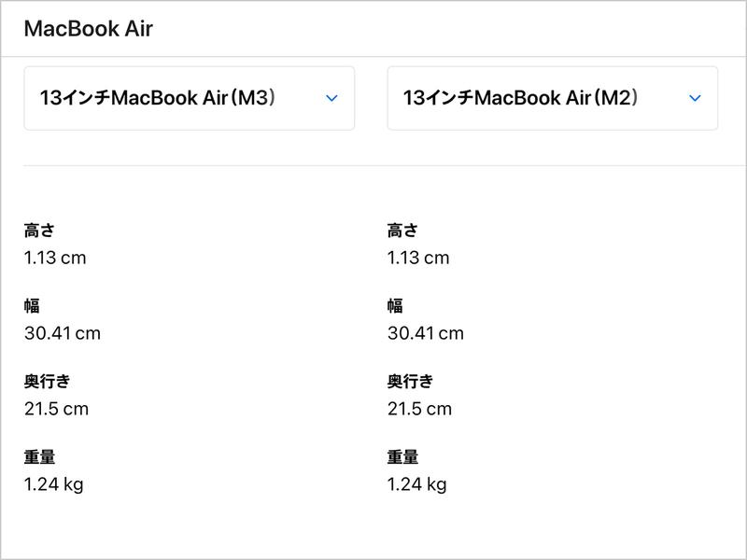This screenshot has height=560, width=747.
Task: Click the 1.13 cm value under M2
Action: point(418,258)
